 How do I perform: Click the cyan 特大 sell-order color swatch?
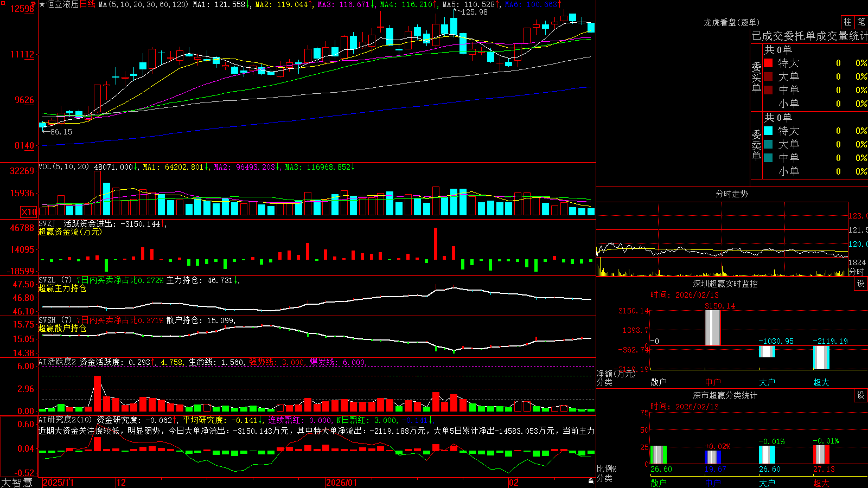coord(768,131)
